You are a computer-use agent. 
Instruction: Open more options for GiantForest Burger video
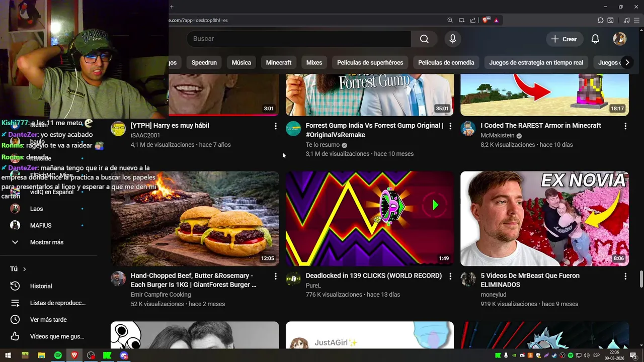[x=275, y=277]
